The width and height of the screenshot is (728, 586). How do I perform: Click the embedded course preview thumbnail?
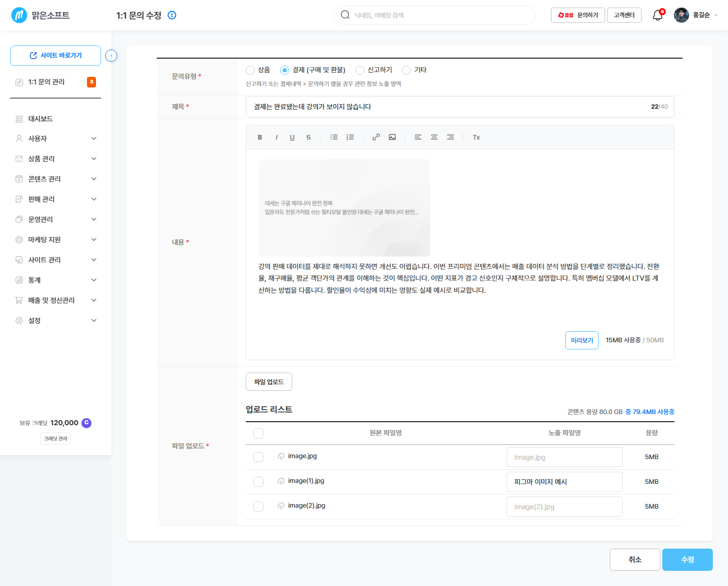click(x=344, y=208)
